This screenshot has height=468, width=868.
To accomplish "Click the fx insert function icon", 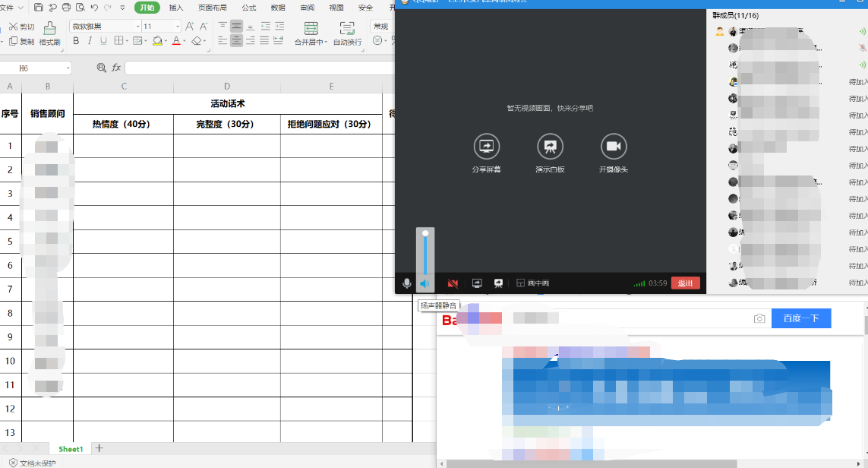I will tap(116, 68).
